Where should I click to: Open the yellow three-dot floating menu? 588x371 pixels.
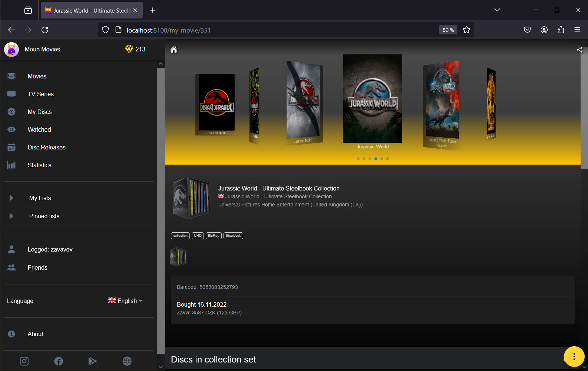pyautogui.click(x=574, y=357)
